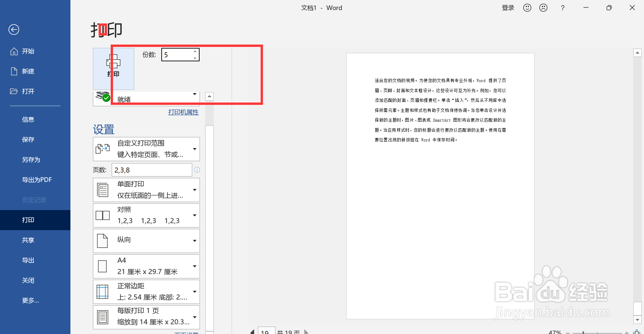644x334 pixels.
Task: Click the preview scrollbar down arrow
Action: [637, 320]
